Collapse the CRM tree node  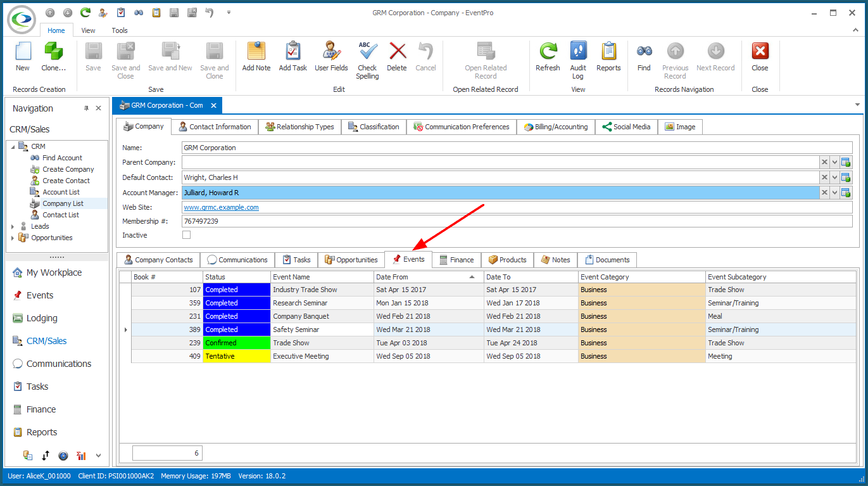(13, 146)
